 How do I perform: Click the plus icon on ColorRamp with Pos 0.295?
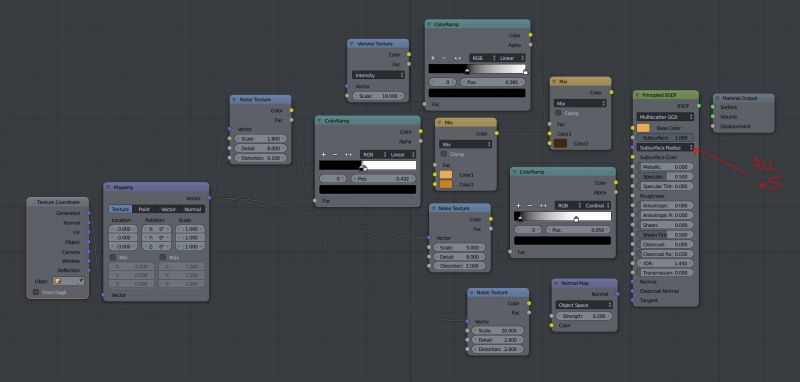click(x=433, y=58)
